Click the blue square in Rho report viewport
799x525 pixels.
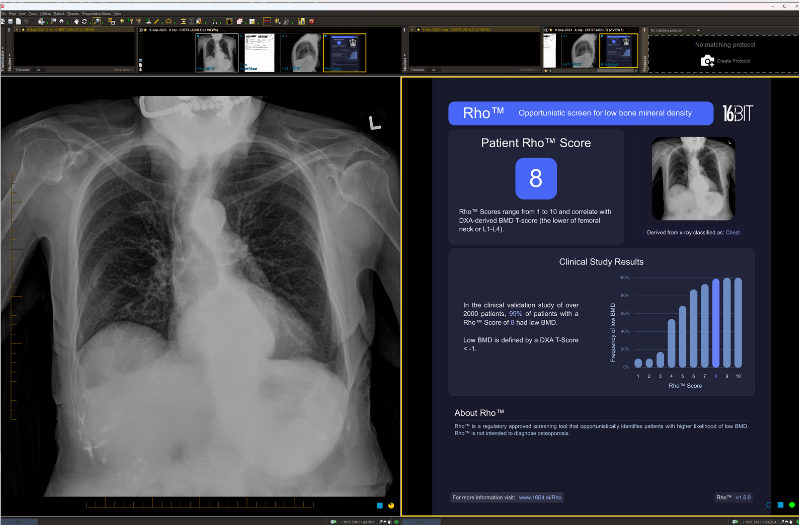coord(781,505)
